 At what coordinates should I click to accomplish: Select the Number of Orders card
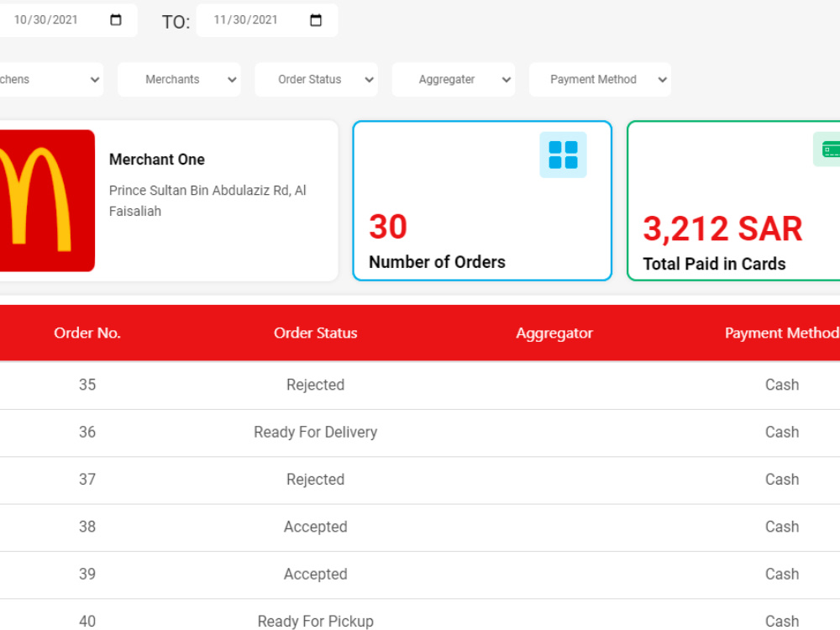click(x=482, y=201)
